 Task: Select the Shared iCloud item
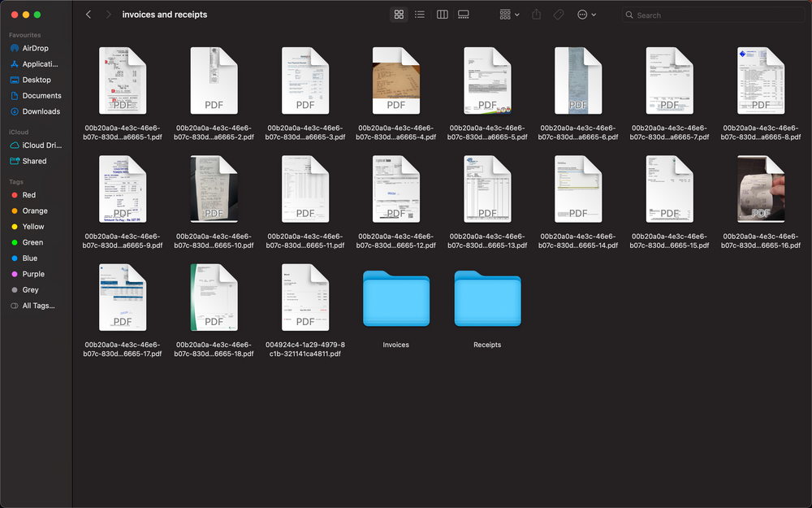coord(34,161)
